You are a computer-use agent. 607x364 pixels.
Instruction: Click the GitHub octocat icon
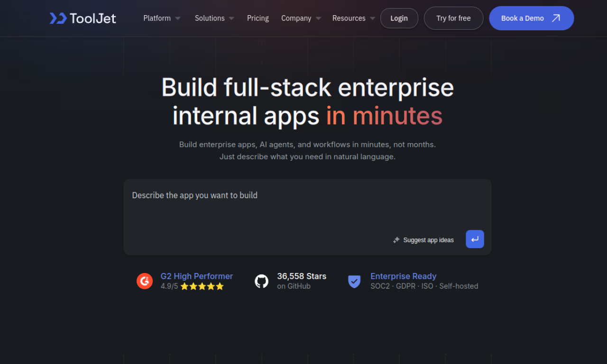(261, 281)
